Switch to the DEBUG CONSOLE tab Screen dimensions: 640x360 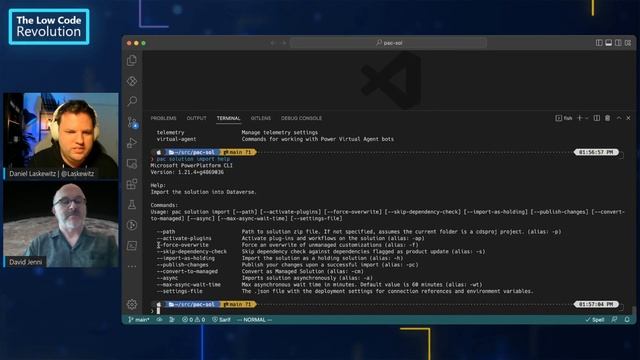301,118
